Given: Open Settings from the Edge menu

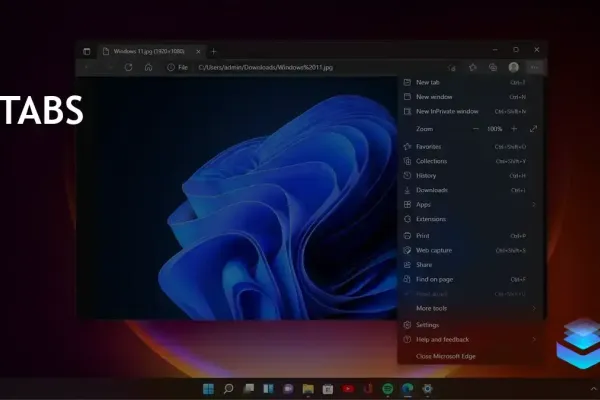Looking at the screenshot, I should point(470,325).
